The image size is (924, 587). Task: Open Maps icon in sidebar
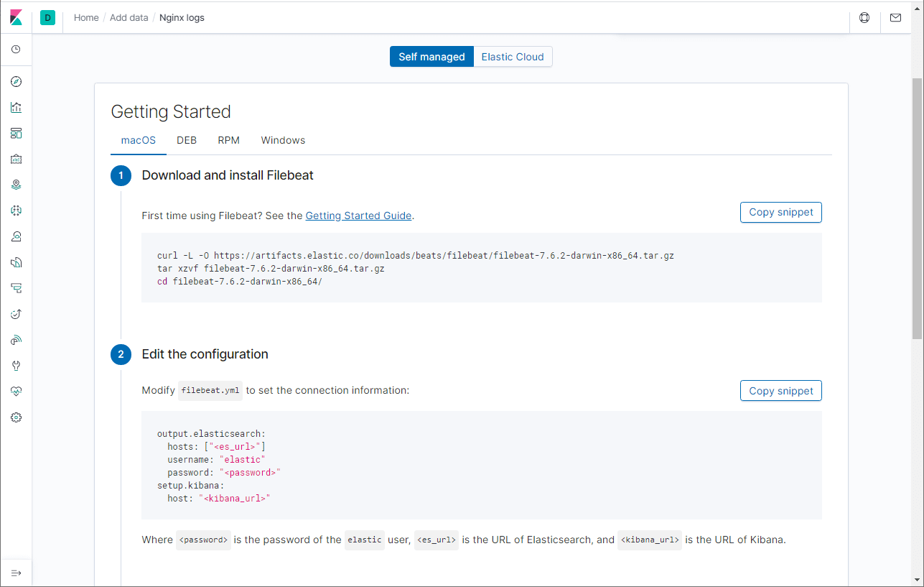(17, 185)
